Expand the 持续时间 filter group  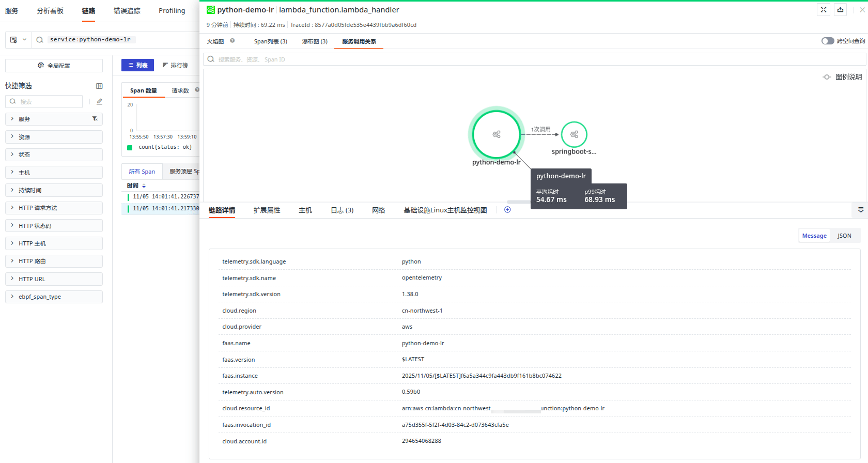[54, 190]
